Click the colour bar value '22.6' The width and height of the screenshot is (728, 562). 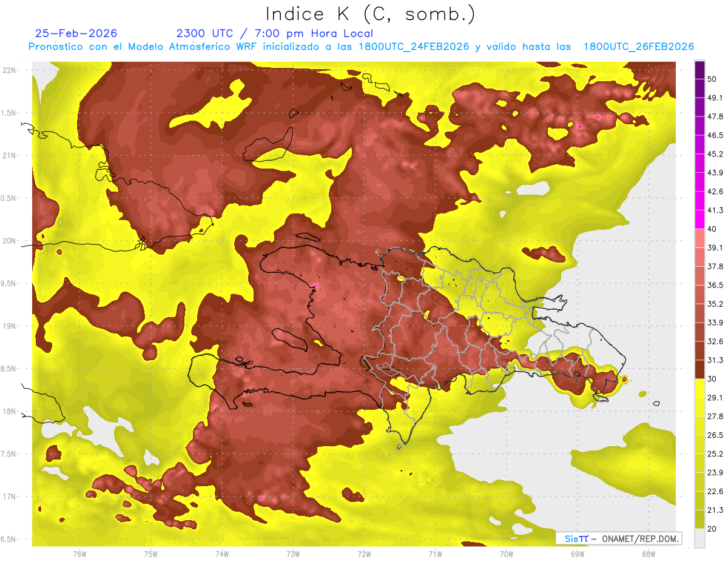click(715, 492)
